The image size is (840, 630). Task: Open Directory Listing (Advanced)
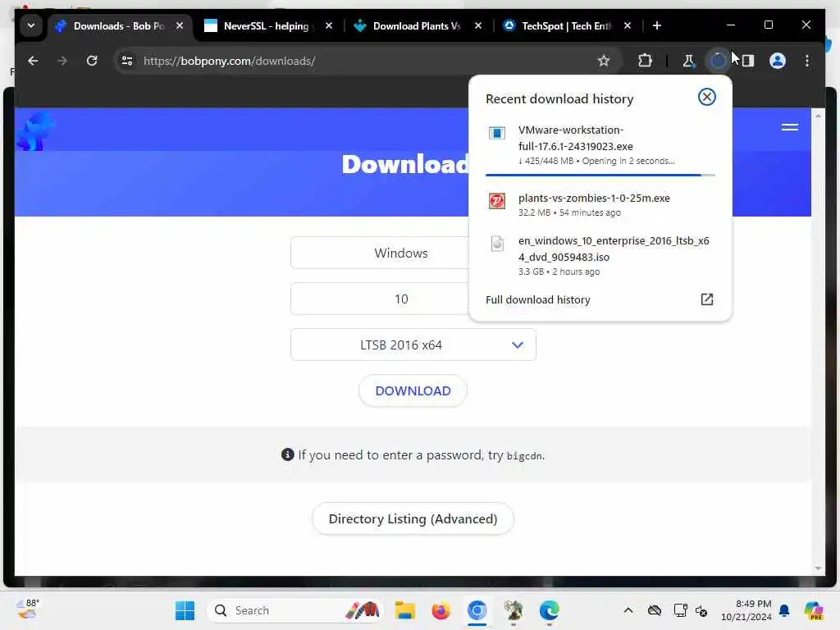pos(413,518)
